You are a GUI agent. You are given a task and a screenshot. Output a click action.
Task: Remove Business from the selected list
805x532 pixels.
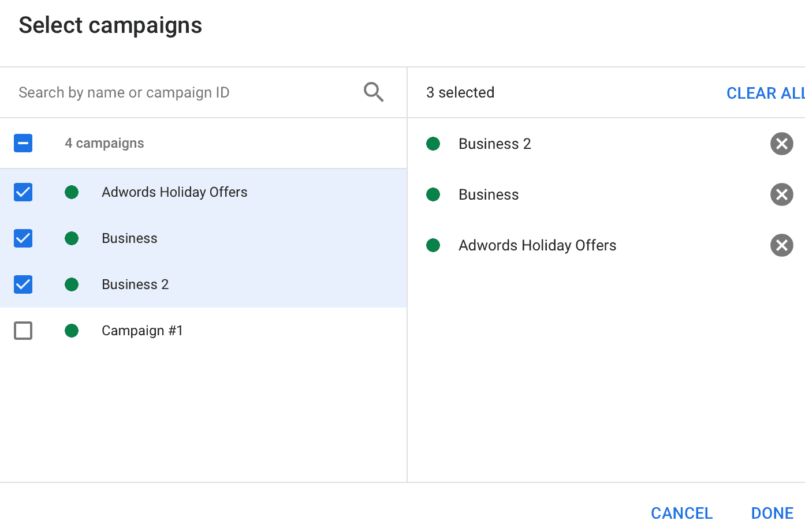(x=781, y=194)
